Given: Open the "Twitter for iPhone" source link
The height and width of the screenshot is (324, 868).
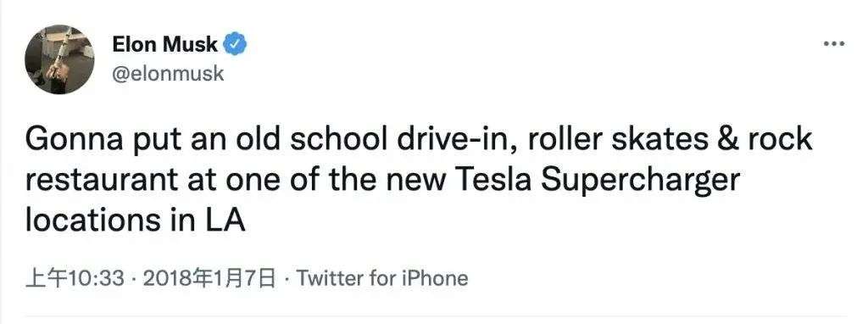Looking at the screenshot, I should coord(382,278).
